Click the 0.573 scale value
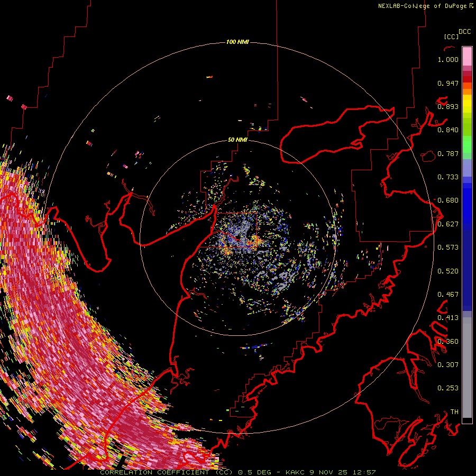476x476 pixels. pos(448,248)
